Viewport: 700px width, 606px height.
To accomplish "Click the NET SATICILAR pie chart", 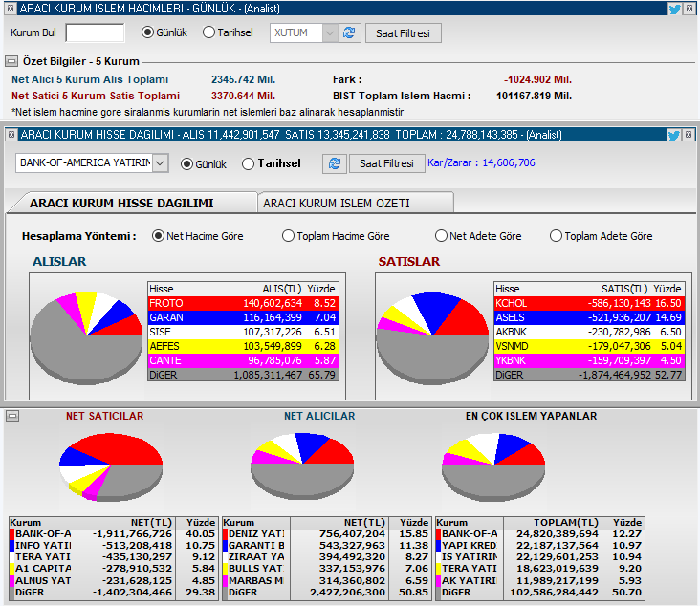I will coord(111,466).
